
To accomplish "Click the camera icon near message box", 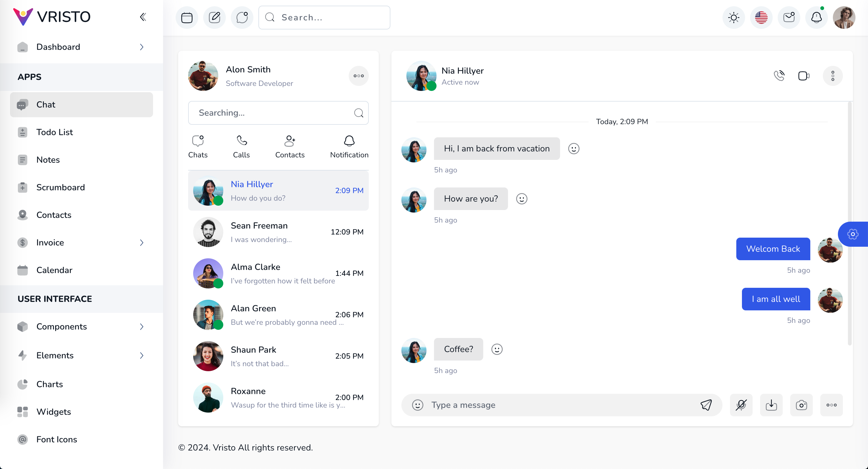I will click(x=801, y=405).
